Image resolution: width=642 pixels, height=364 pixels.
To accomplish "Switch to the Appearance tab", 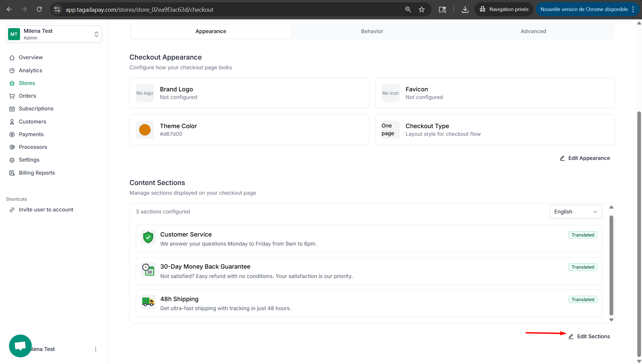I will 211,31.
